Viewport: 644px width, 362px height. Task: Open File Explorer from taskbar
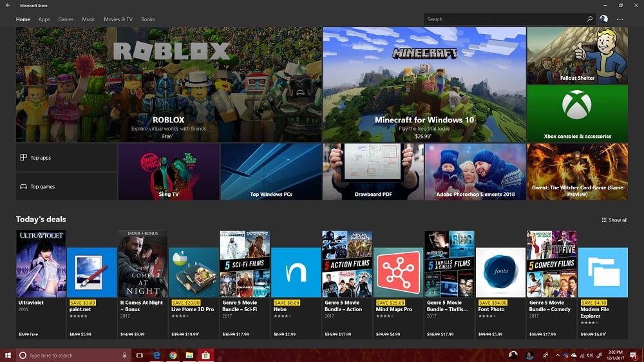[x=189, y=356]
